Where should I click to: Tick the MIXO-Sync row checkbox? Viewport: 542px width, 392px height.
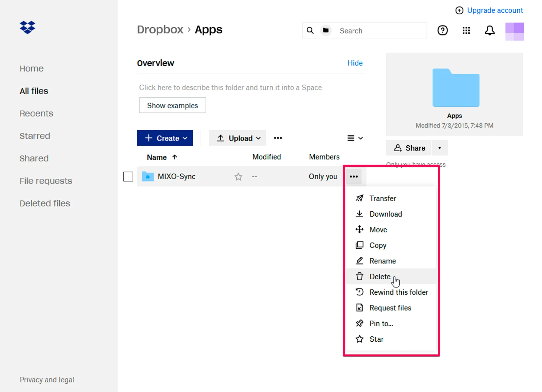128,177
